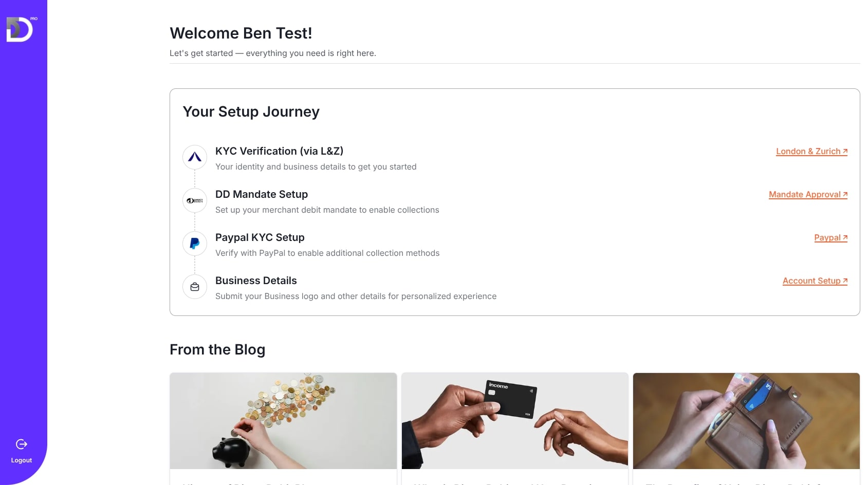Click the Direct Debit mandate step icon
Image resolution: width=868 pixels, height=485 pixels.
[x=195, y=200]
